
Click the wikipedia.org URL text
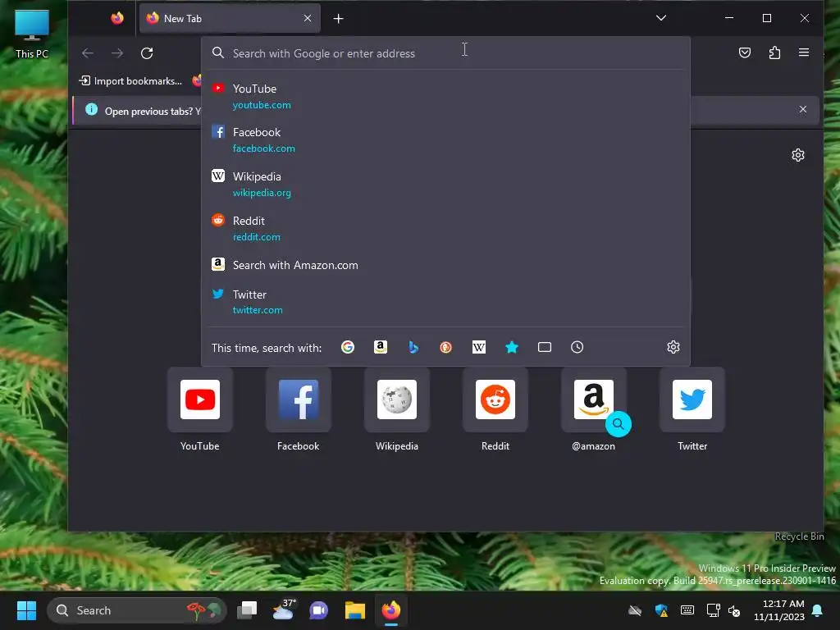point(262,193)
